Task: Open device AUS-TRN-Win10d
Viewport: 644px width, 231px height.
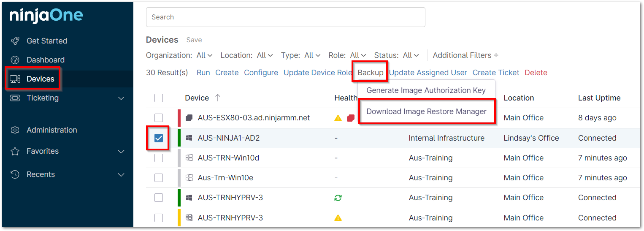Action: [x=228, y=158]
